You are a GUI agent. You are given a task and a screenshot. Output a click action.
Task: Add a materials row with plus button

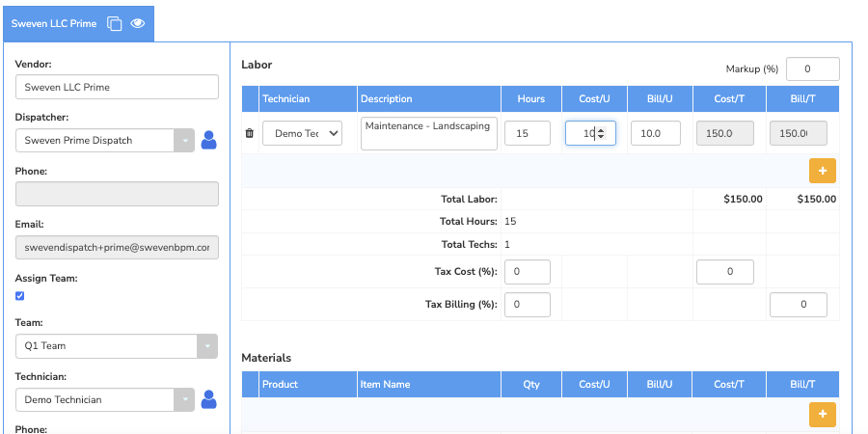point(822,414)
